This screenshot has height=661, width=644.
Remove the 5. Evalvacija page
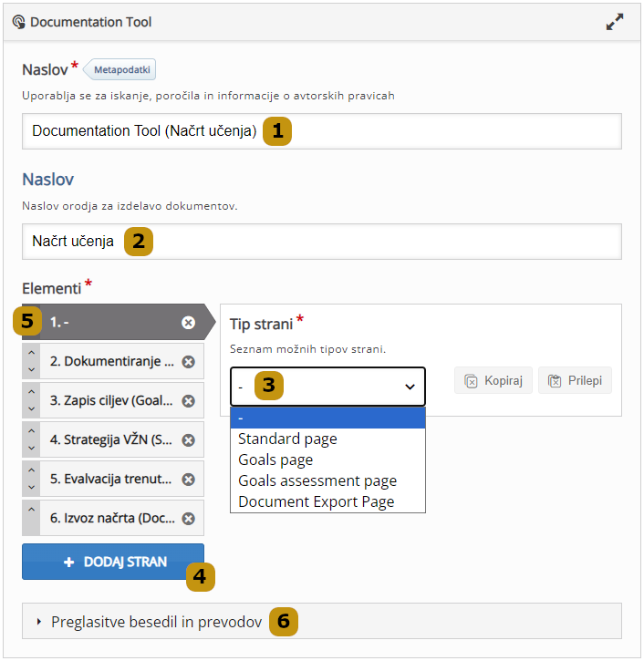(188, 480)
